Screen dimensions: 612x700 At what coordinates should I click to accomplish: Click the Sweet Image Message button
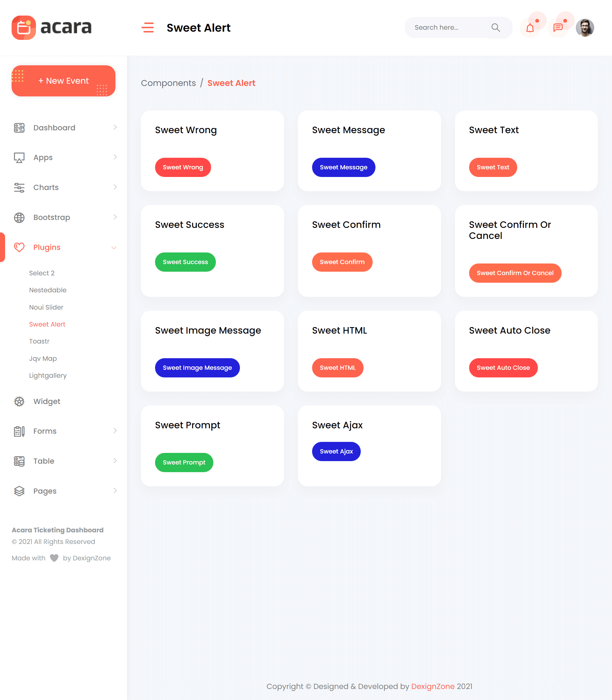pos(197,368)
